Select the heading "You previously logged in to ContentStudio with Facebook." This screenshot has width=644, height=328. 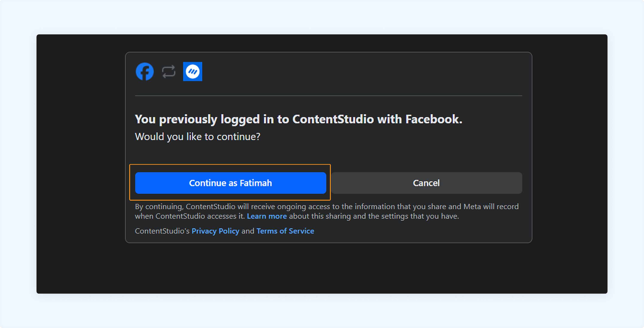pos(299,119)
